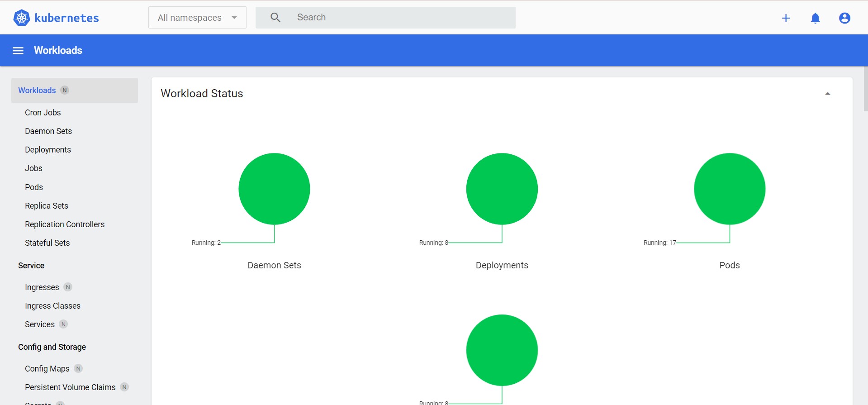Open the Service section heading
The width and height of the screenshot is (868, 405).
(x=31, y=265)
